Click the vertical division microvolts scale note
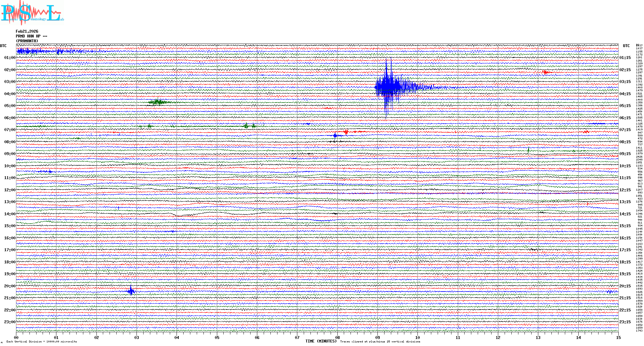This screenshot has height=346, width=644. coord(42,342)
